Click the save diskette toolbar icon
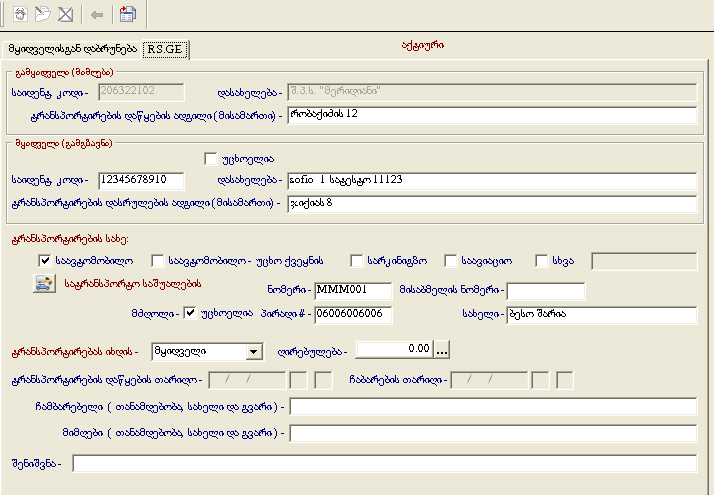 (x=127, y=14)
